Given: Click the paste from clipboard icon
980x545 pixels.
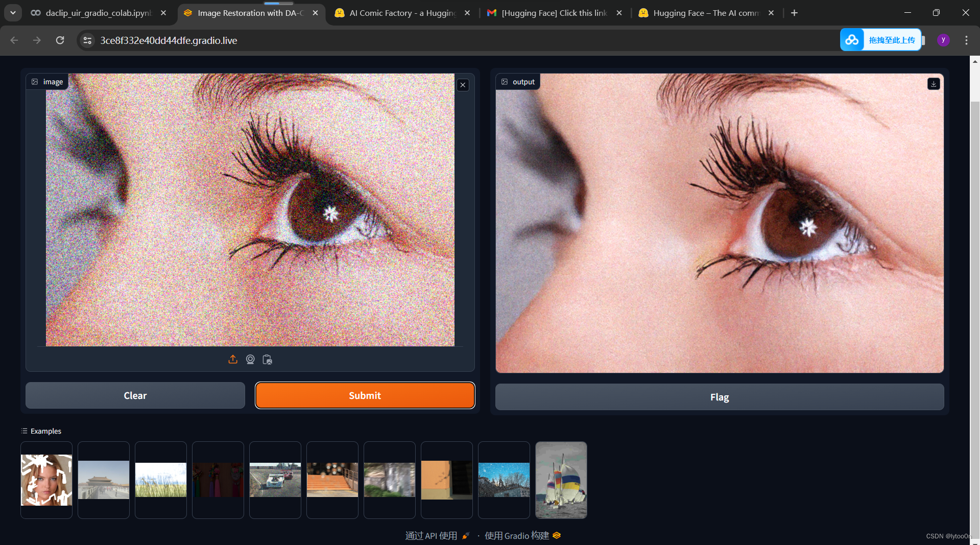Looking at the screenshot, I should point(267,360).
